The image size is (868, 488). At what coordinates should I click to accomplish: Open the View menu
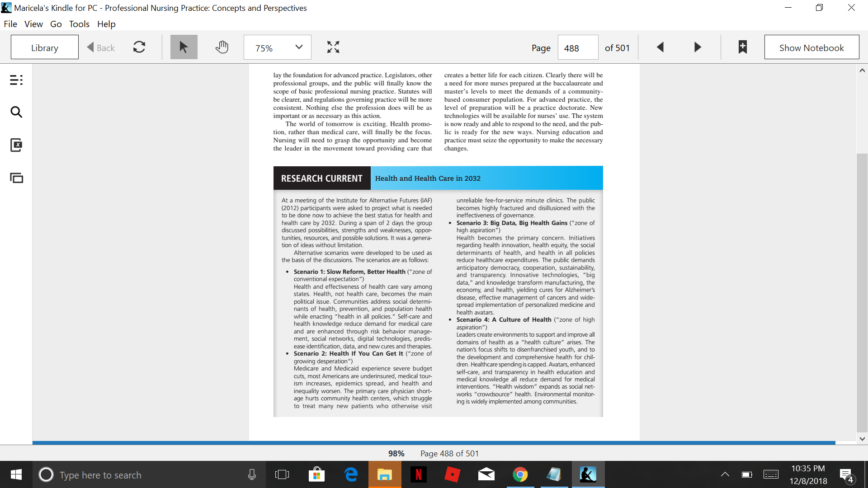tap(33, 24)
